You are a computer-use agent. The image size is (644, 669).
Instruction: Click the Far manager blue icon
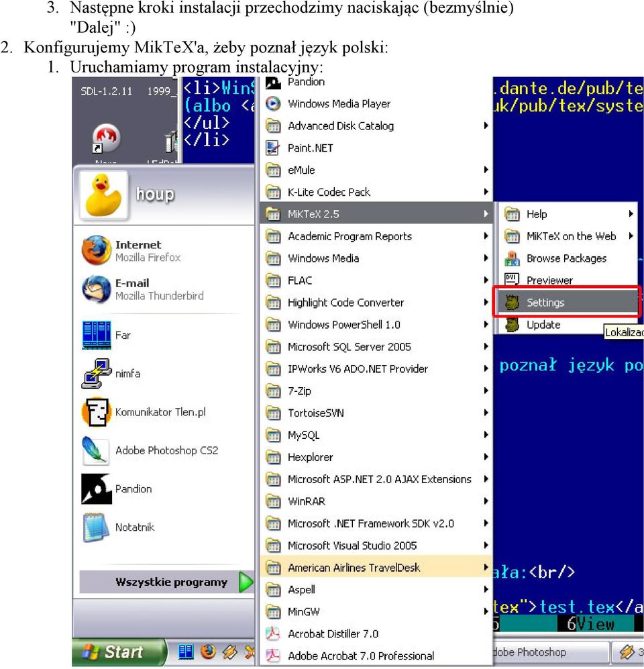[97, 335]
